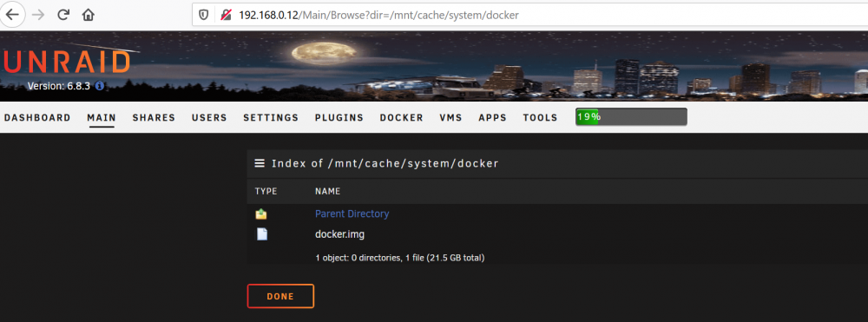
Task: Click the Done button
Action: pos(280,296)
